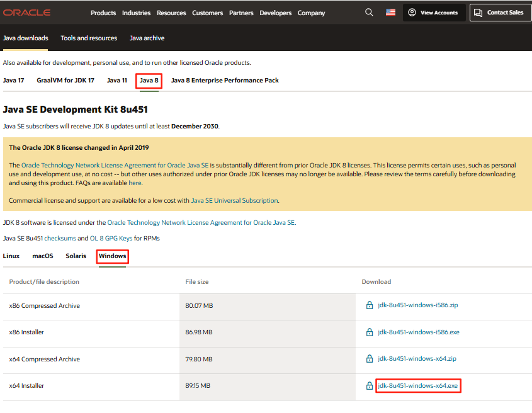Click the 'File size' column header
Viewport: 532px width, 413px height.
[x=197, y=281]
